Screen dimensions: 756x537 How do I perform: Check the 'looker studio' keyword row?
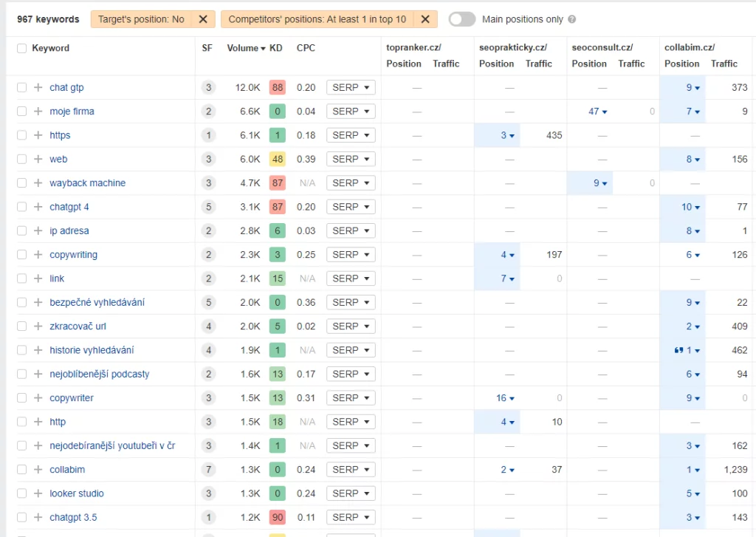click(21, 493)
